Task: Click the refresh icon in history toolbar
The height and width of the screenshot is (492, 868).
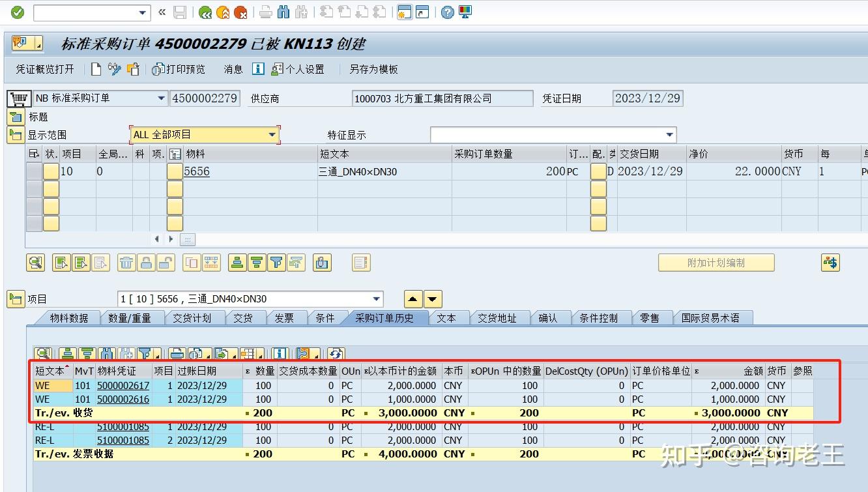Action: click(336, 354)
